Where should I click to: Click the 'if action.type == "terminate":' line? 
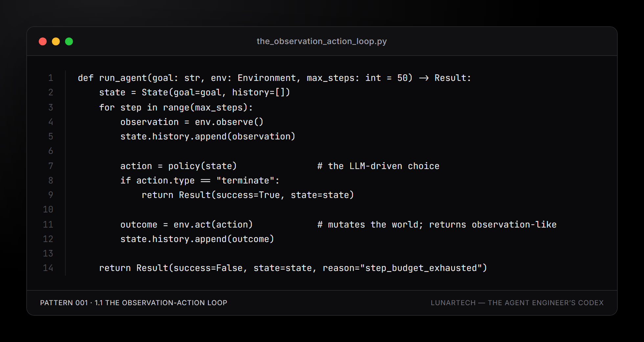(200, 181)
